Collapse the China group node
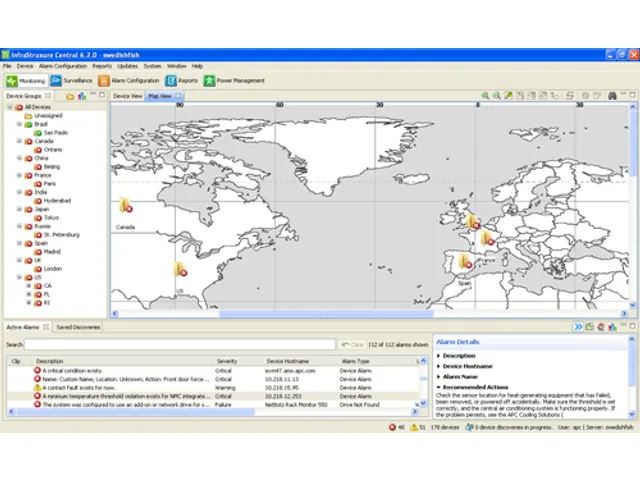640x480 pixels. [19, 158]
